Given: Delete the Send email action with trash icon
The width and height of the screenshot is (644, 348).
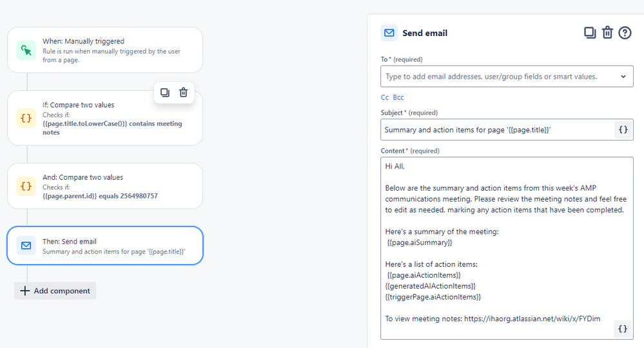Looking at the screenshot, I should 607,32.
